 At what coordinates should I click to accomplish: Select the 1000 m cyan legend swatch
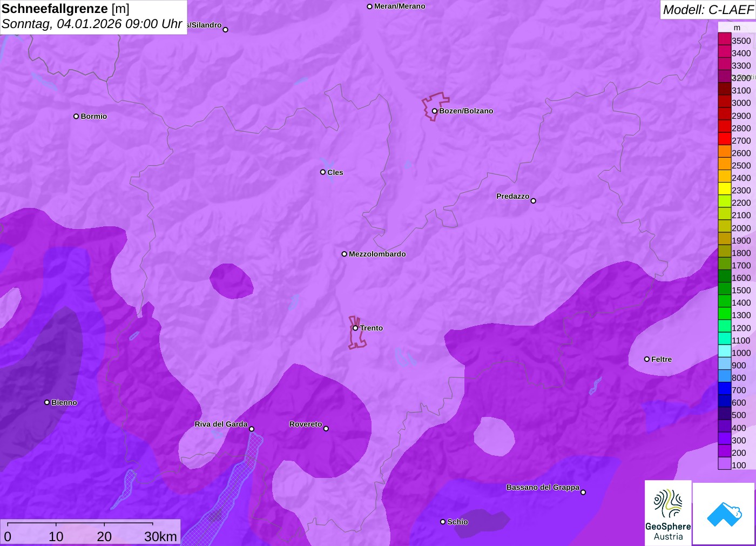coord(725,351)
